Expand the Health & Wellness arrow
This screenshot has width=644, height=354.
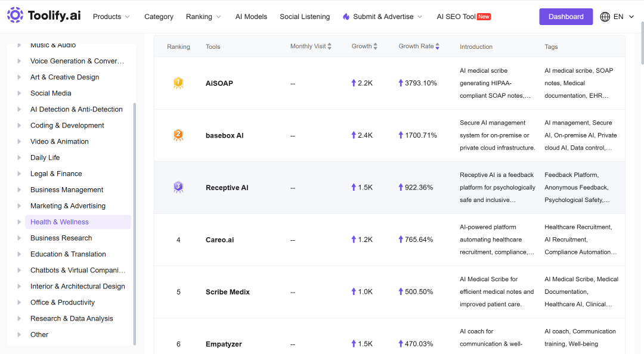19,222
